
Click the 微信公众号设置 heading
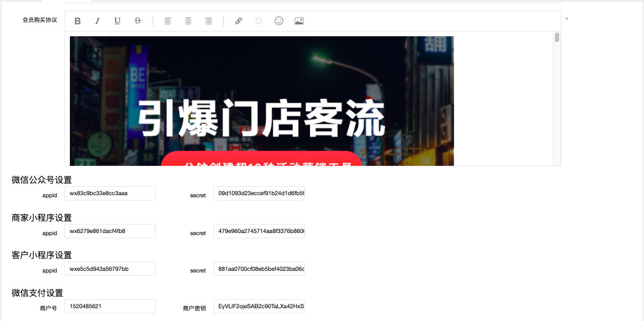click(42, 180)
